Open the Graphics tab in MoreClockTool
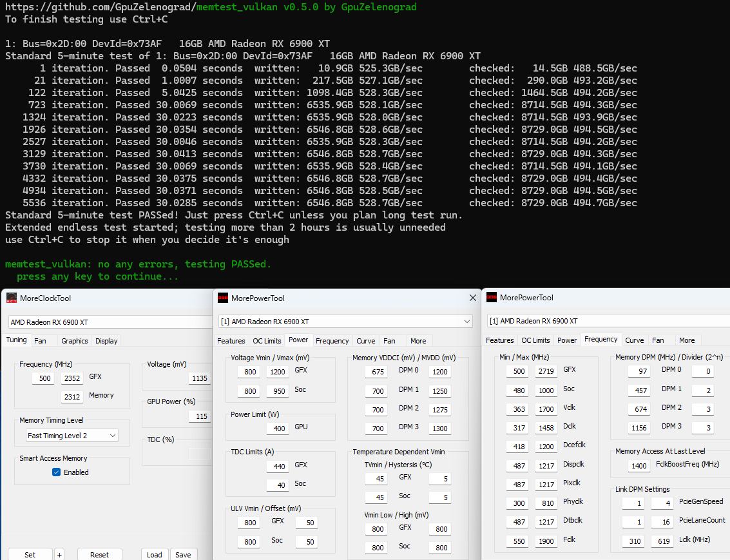 tap(75, 341)
